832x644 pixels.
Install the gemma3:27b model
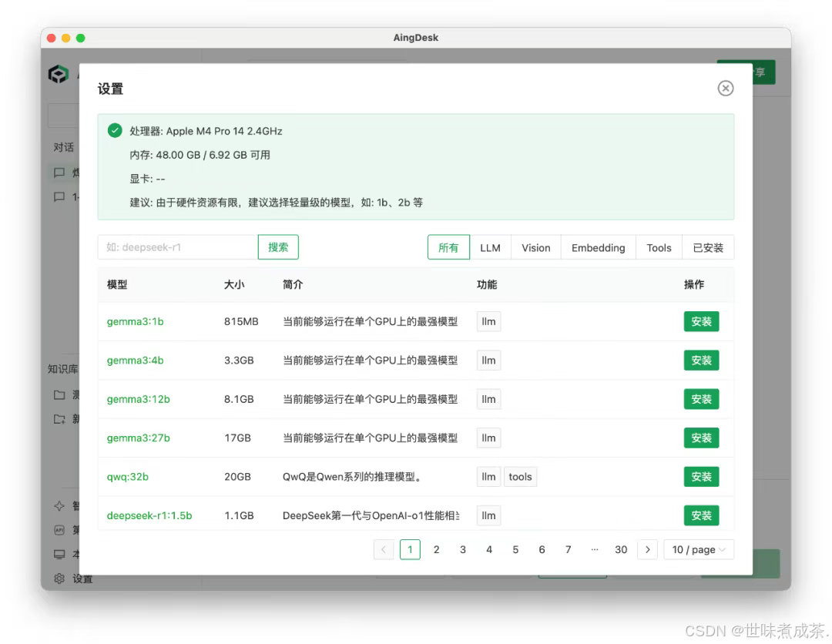(x=702, y=438)
